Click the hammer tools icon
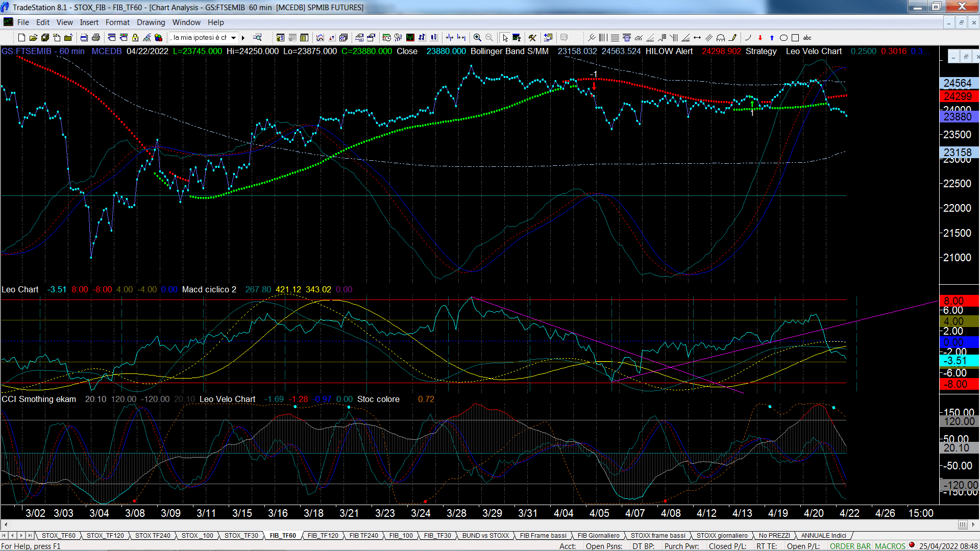 (532, 38)
